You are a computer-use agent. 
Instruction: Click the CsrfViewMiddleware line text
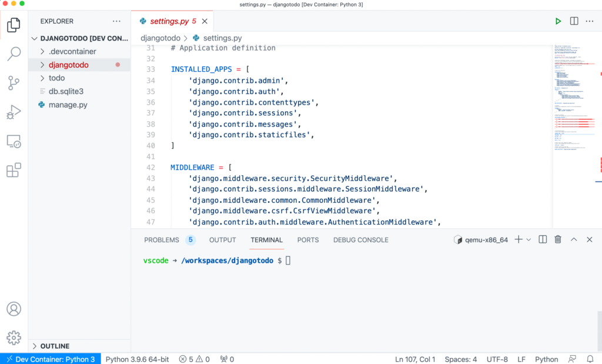point(284,211)
